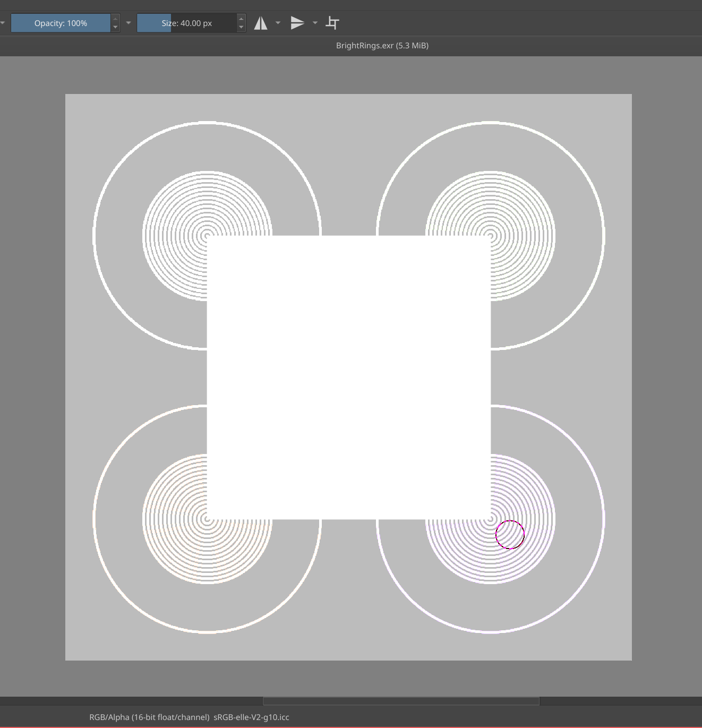This screenshot has width=702, height=728.
Task: Open vertical mirror tool options arrow
Action: tap(315, 23)
